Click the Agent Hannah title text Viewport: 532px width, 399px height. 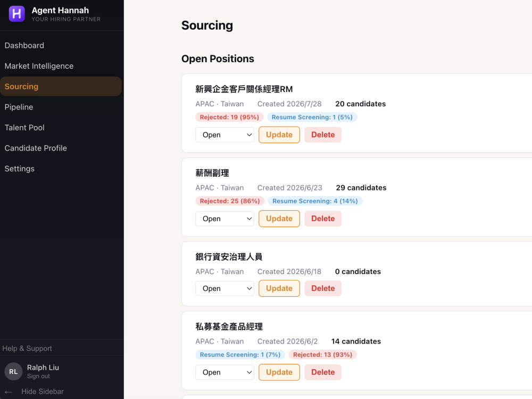click(x=61, y=11)
